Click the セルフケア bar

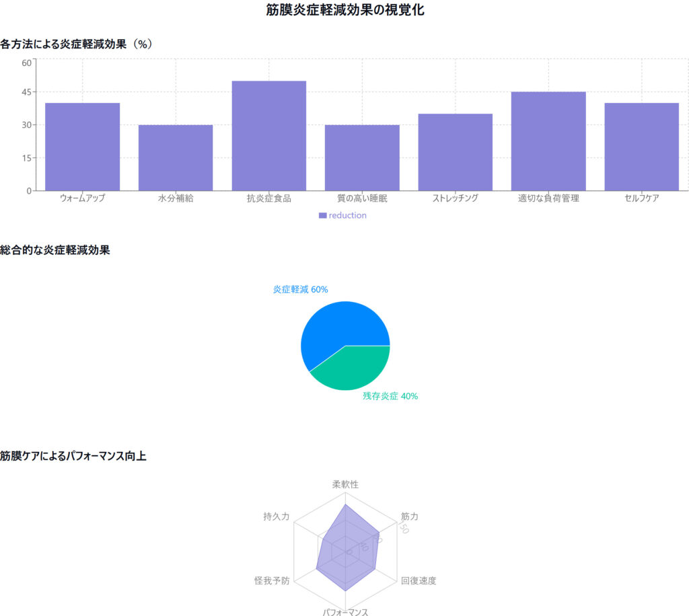(641, 147)
